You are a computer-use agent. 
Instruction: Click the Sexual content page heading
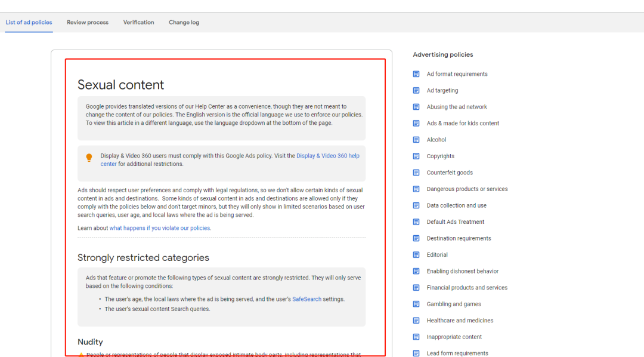pos(120,85)
